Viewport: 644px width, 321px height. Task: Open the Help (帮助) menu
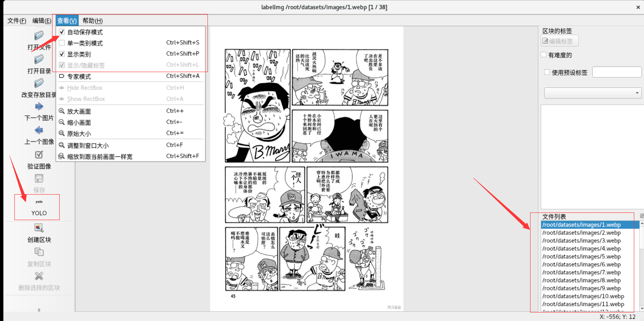92,21
